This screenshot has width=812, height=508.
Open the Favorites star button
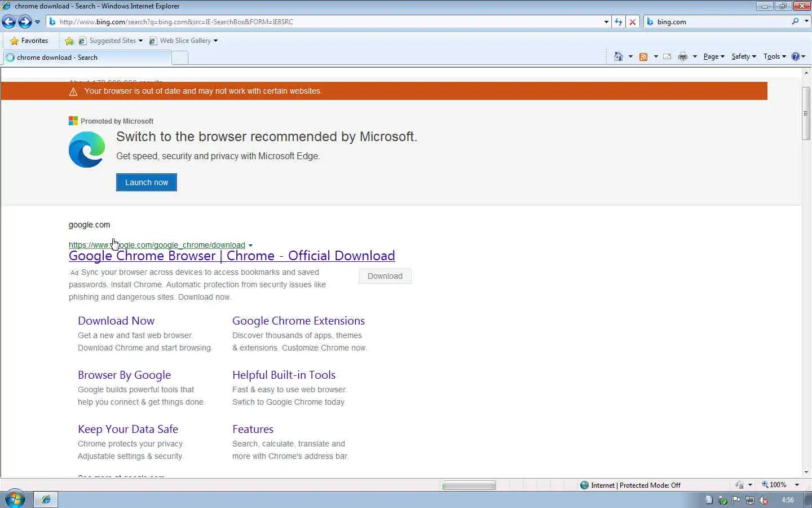point(29,41)
